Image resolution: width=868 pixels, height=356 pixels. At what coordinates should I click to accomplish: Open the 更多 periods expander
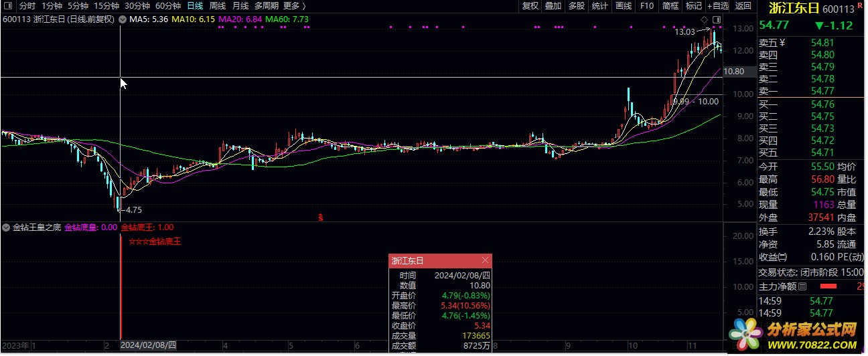[291, 6]
